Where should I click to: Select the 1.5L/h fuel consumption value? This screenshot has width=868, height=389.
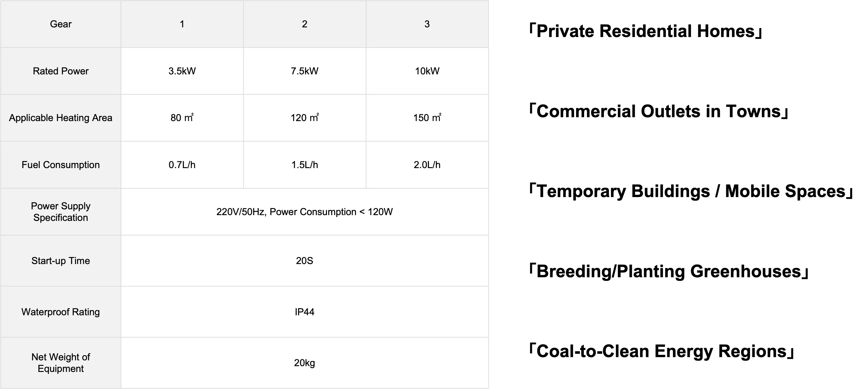304,165
